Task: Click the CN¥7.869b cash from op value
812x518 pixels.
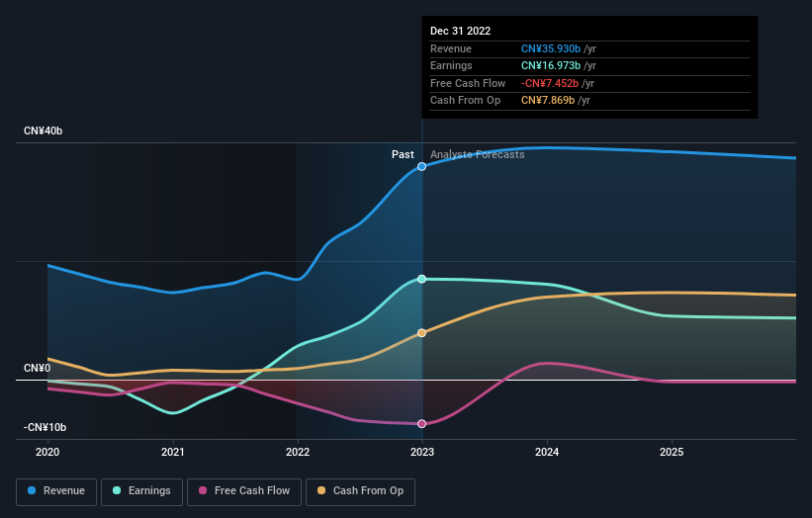Action: pos(548,101)
